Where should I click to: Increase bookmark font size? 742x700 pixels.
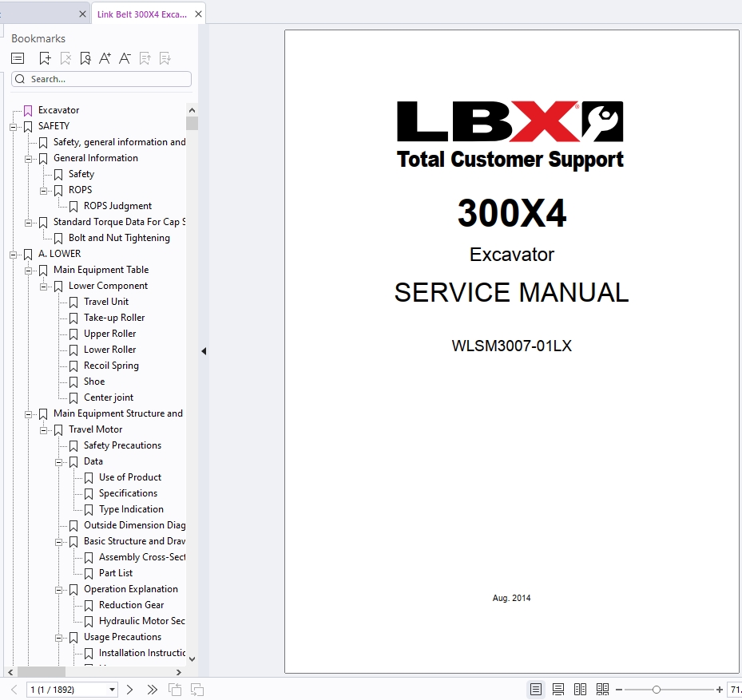(105, 58)
